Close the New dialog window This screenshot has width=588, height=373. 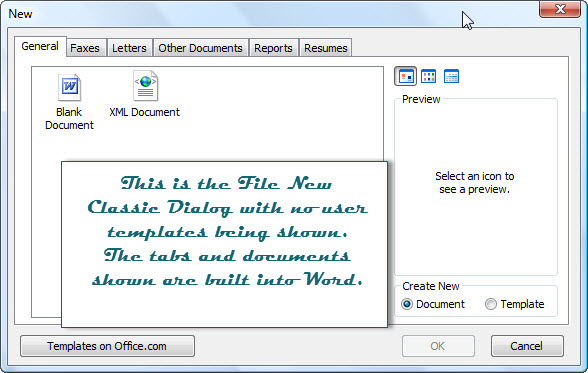pos(560,9)
